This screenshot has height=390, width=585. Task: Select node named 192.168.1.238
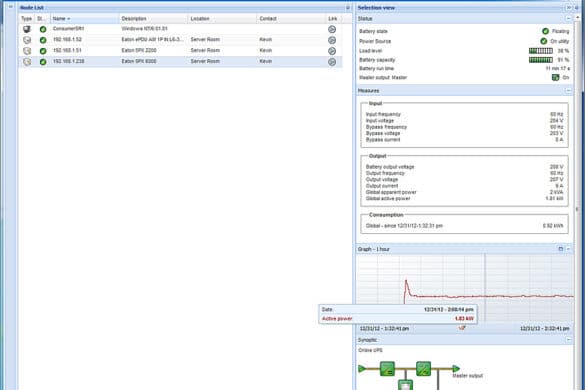point(68,61)
